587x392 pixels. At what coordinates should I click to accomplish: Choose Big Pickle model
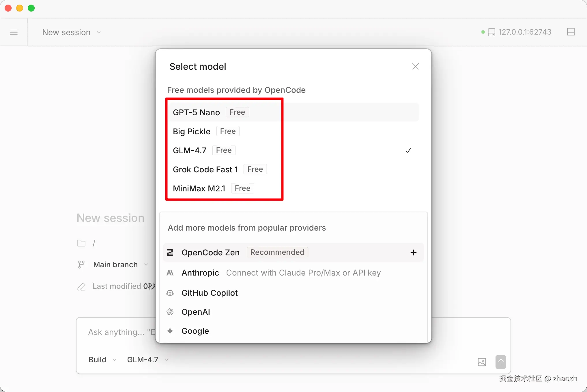[192, 131]
